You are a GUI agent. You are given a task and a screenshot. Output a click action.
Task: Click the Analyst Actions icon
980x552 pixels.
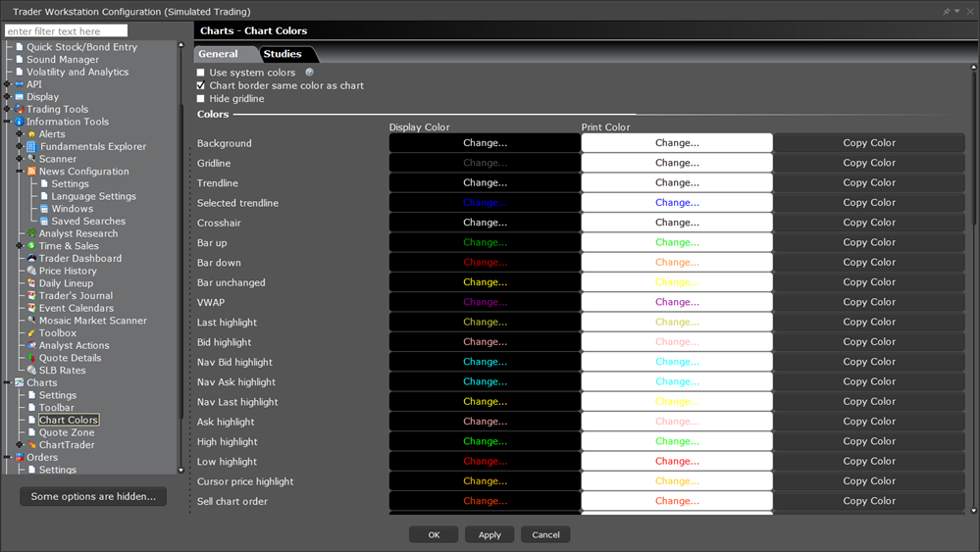(x=31, y=345)
